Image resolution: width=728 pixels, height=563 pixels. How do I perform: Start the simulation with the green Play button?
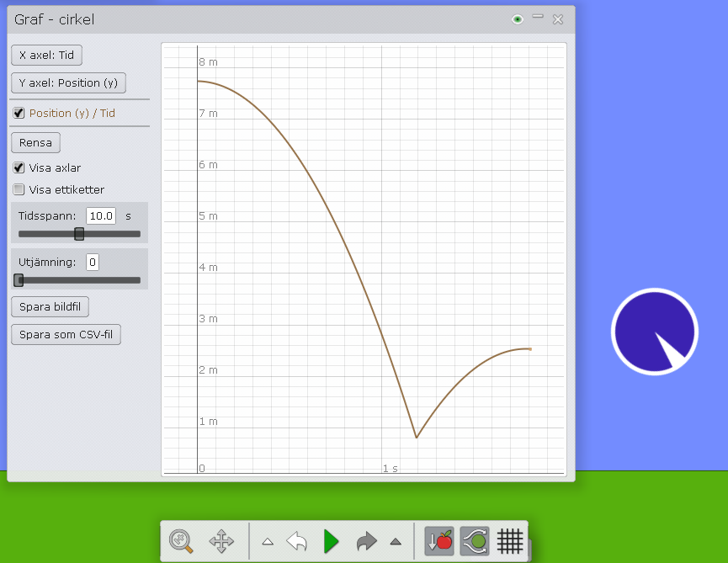331,541
